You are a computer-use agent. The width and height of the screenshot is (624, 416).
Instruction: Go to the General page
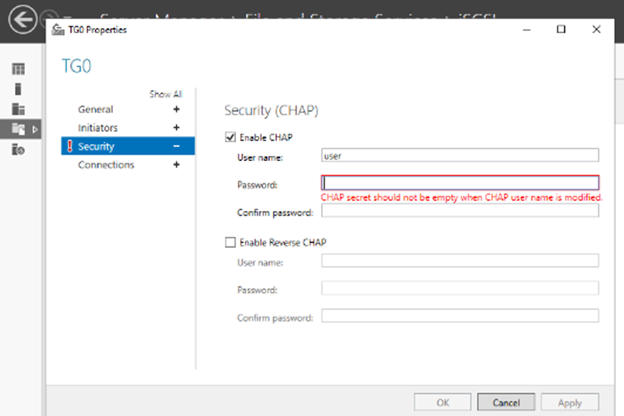coord(96,109)
